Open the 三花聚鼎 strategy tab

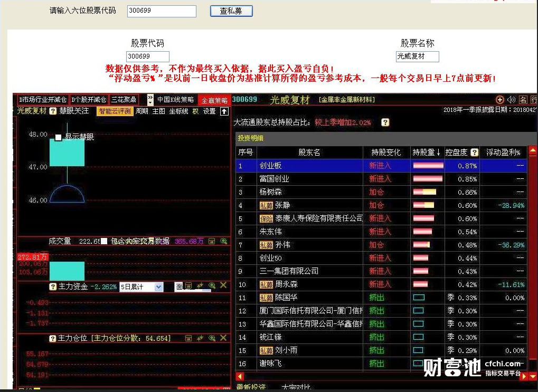[124, 100]
